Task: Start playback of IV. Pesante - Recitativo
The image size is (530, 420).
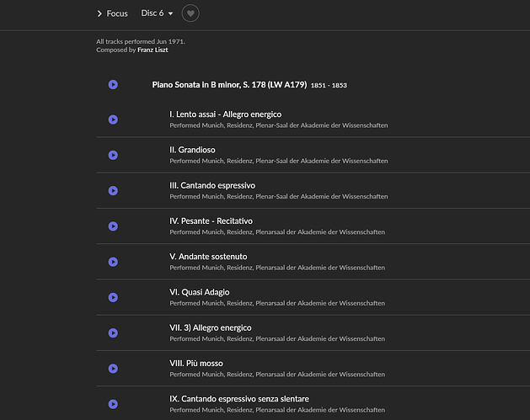Action: click(x=113, y=226)
